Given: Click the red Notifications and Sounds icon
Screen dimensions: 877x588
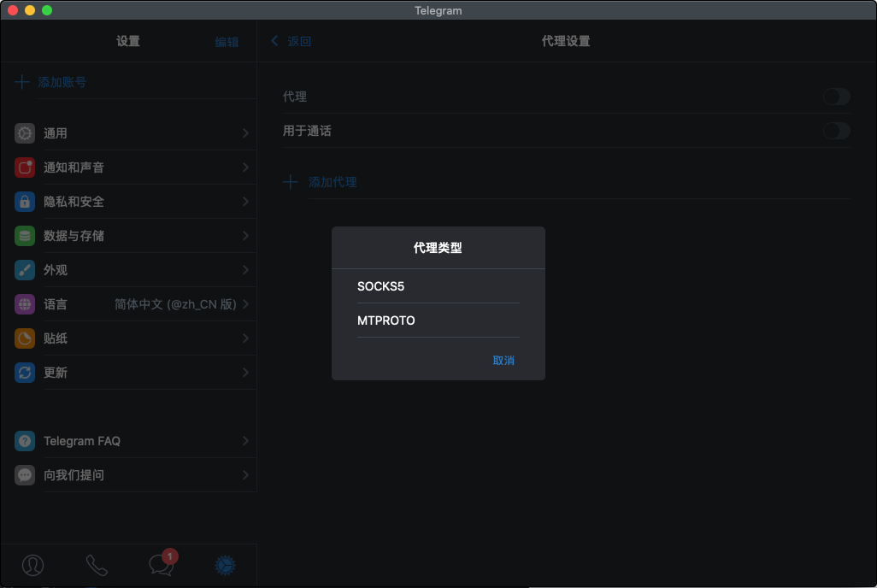Looking at the screenshot, I should (x=25, y=168).
